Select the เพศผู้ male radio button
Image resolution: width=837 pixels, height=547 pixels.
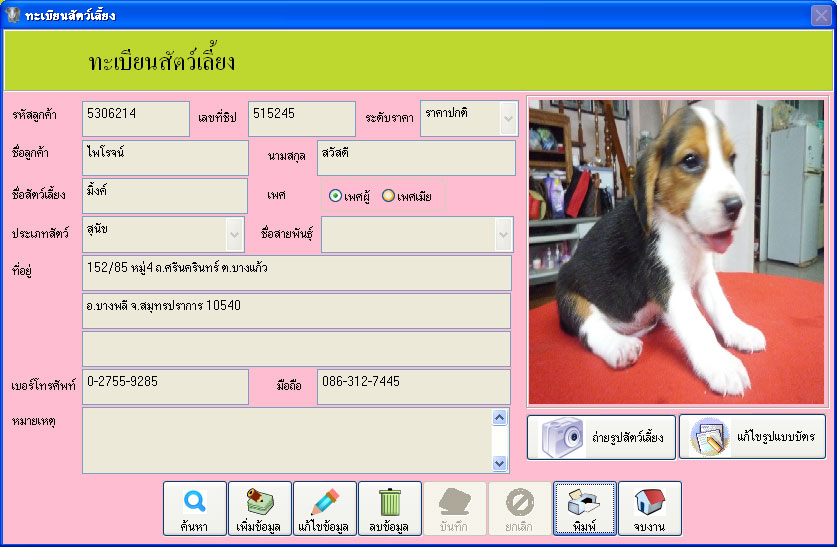tap(335, 196)
